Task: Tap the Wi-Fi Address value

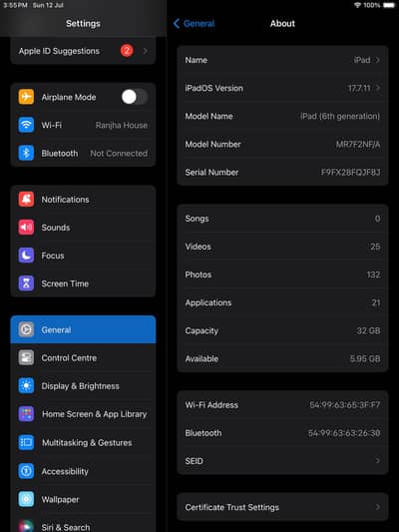Action: click(x=345, y=405)
